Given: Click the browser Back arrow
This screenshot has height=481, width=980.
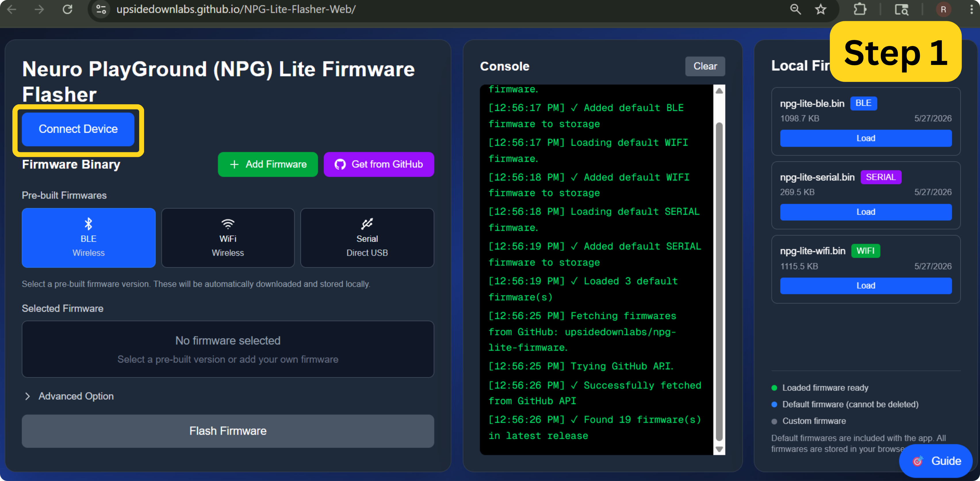Looking at the screenshot, I should pyautogui.click(x=12, y=9).
